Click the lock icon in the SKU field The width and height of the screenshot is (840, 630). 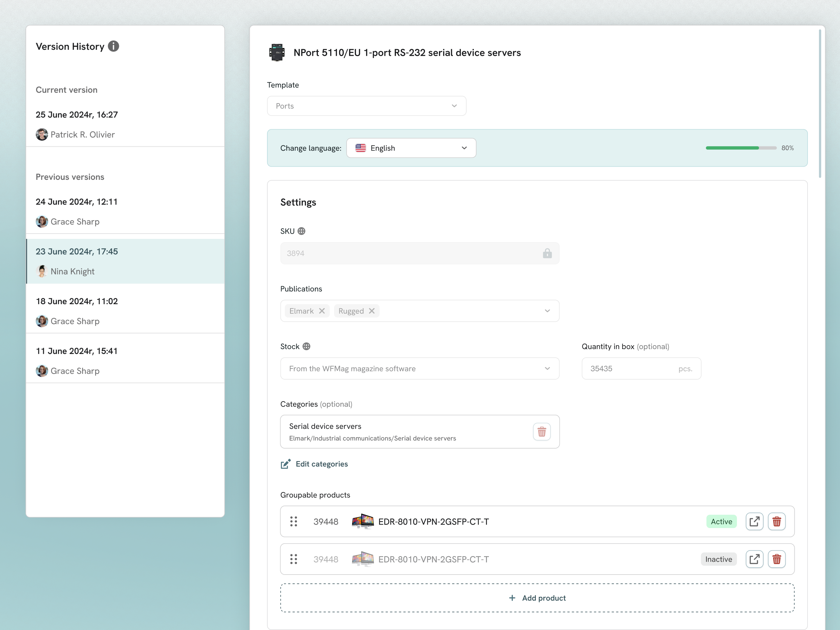[x=547, y=253]
